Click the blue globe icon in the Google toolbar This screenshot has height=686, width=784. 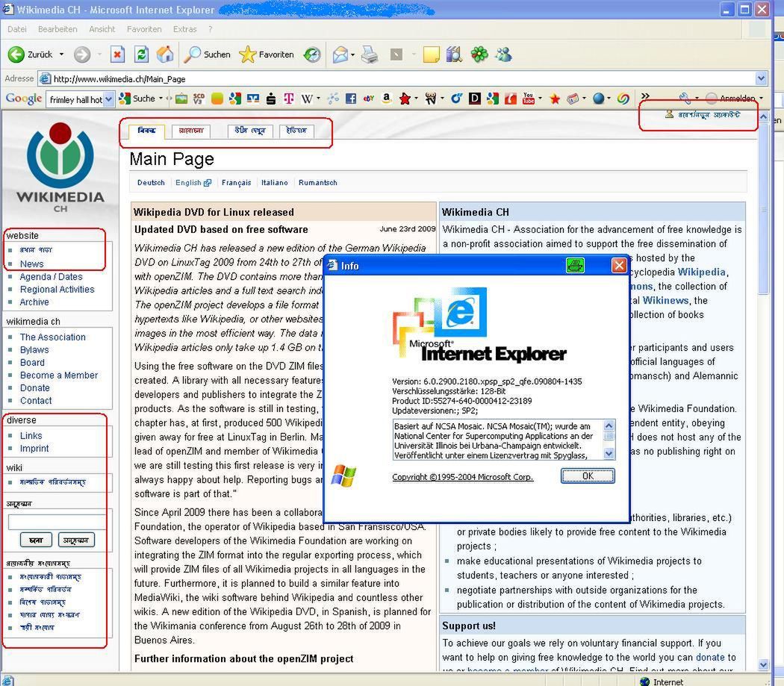tap(598, 99)
